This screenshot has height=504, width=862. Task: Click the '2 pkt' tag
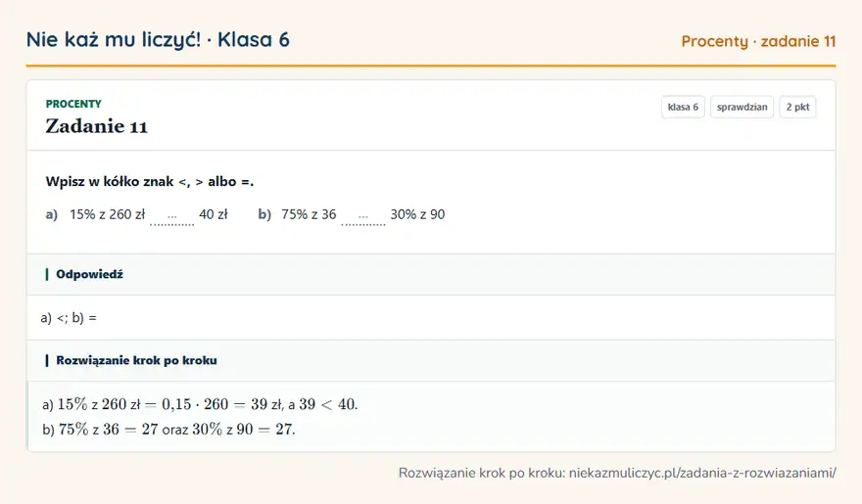coord(797,107)
